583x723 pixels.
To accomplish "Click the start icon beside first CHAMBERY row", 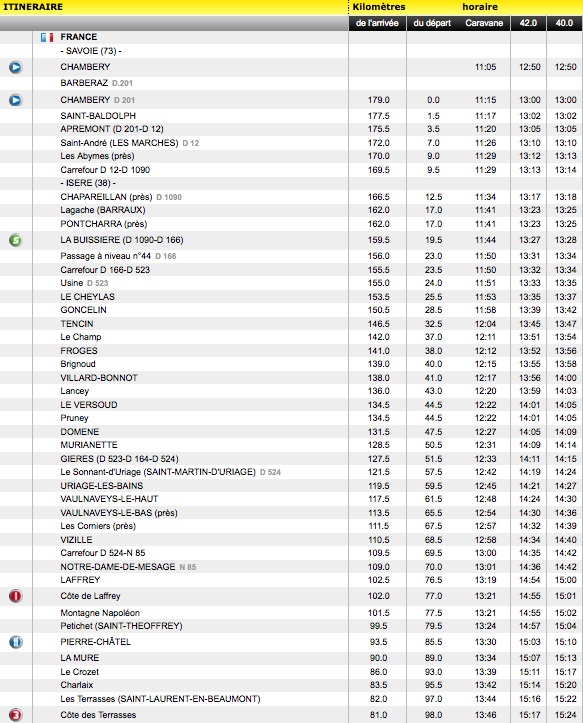I will pos(15,67).
